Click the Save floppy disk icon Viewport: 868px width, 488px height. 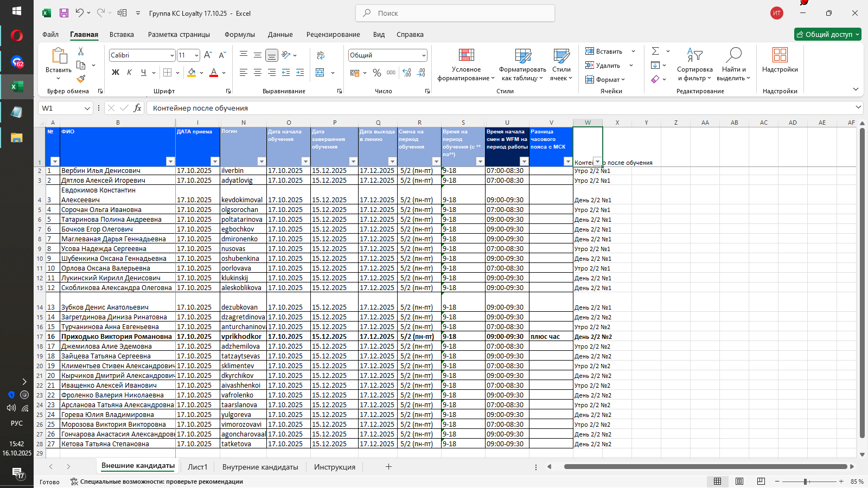64,13
